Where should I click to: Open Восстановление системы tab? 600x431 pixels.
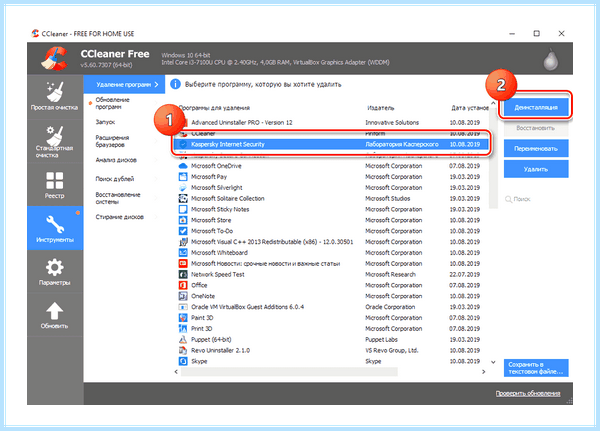tap(122, 198)
